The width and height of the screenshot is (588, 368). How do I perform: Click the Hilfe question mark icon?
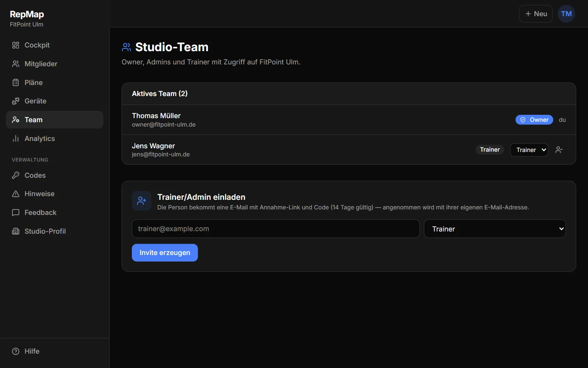point(15,351)
